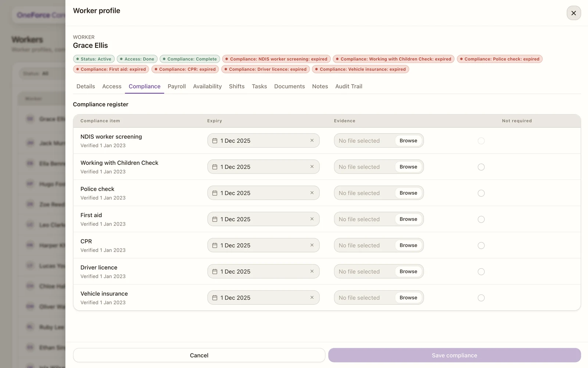Click the Compliance: Complete badge
Viewport: 588px width, 368px height.
coord(190,59)
